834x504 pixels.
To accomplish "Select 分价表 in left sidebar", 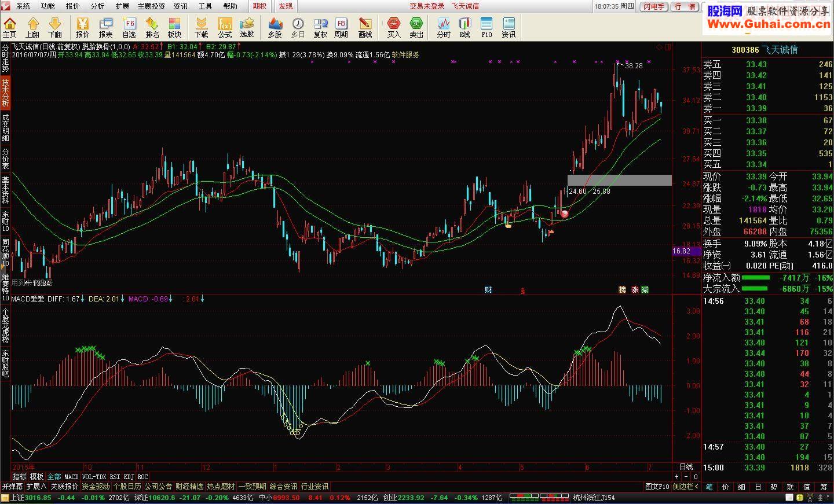I will point(5,159).
